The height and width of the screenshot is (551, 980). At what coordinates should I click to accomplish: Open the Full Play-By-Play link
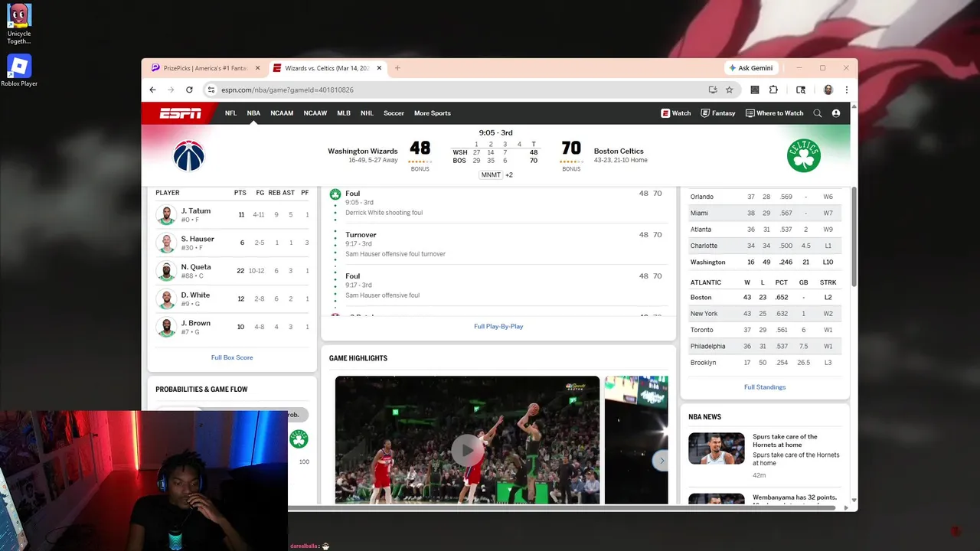coord(498,326)
